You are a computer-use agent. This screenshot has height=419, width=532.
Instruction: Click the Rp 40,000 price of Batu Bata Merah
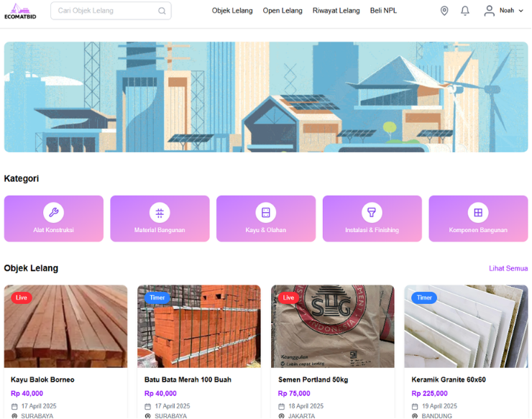click(160, 394)
